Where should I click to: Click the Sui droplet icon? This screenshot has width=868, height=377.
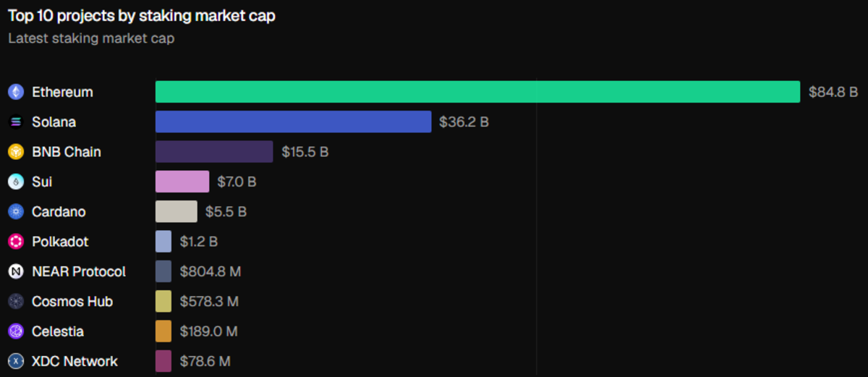(x=16, y=182)
